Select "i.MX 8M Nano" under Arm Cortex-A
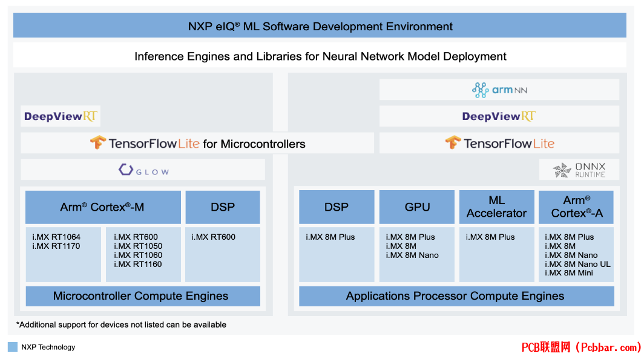Screen dimensions: 644x356 click(571, 255)
